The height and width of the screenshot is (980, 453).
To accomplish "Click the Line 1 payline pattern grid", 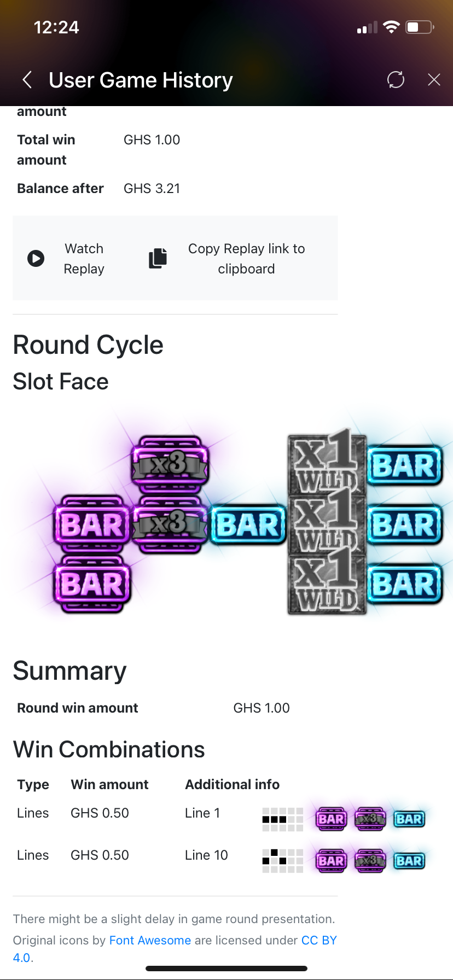I will point(282,819).
